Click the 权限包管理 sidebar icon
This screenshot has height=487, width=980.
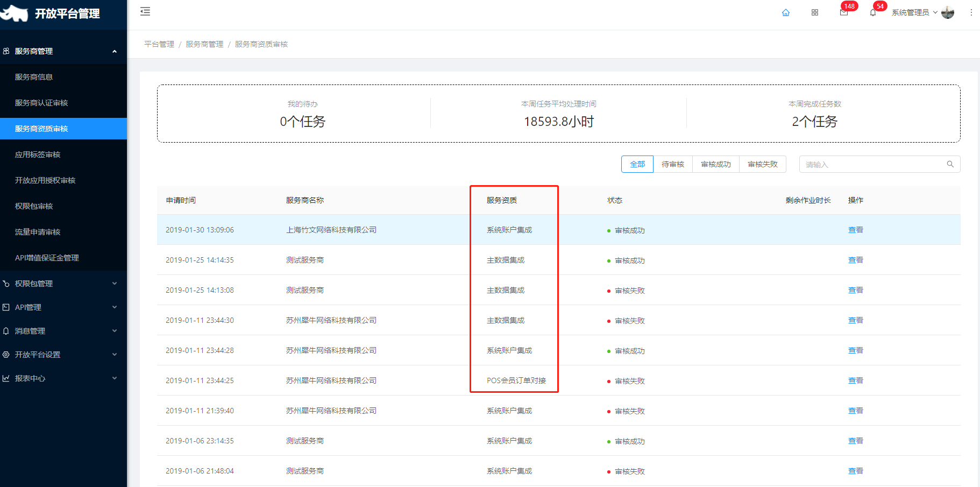(6, 284)
